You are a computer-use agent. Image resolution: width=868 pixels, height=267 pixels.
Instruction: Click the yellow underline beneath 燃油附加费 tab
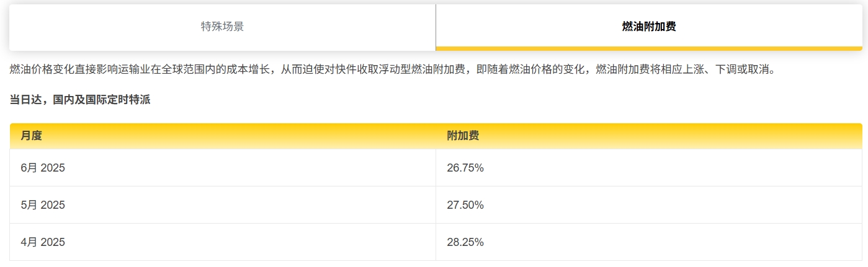[x=649, y=48]
